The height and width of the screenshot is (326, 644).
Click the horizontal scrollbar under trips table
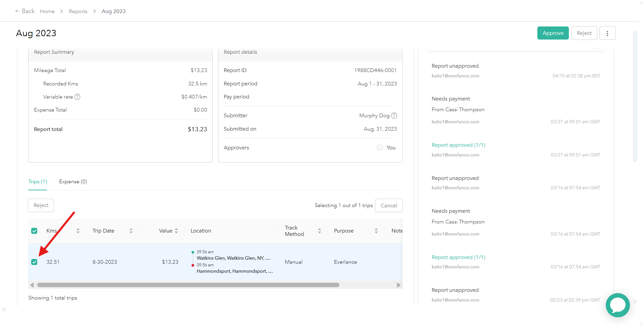[188, 285]
